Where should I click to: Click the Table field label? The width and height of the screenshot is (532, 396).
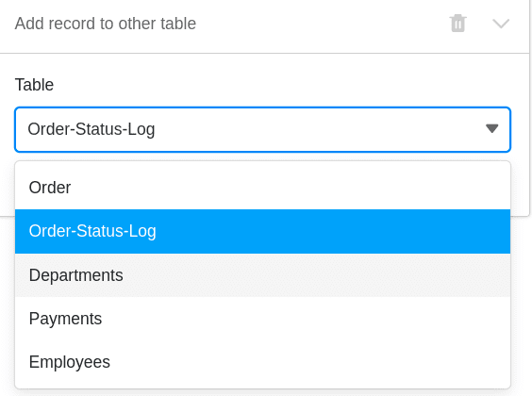point(34,85)
